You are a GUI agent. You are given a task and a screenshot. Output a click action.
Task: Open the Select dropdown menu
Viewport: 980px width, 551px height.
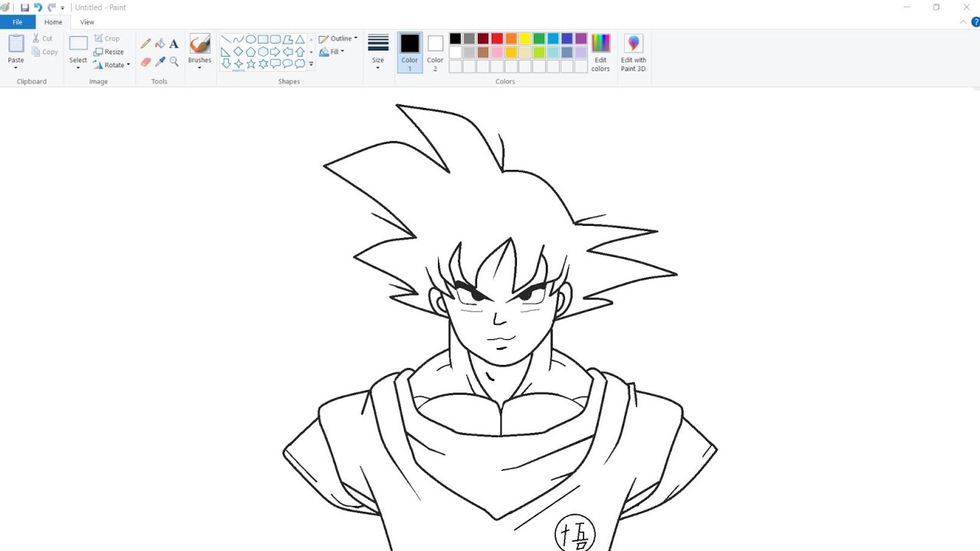[78, 67]
